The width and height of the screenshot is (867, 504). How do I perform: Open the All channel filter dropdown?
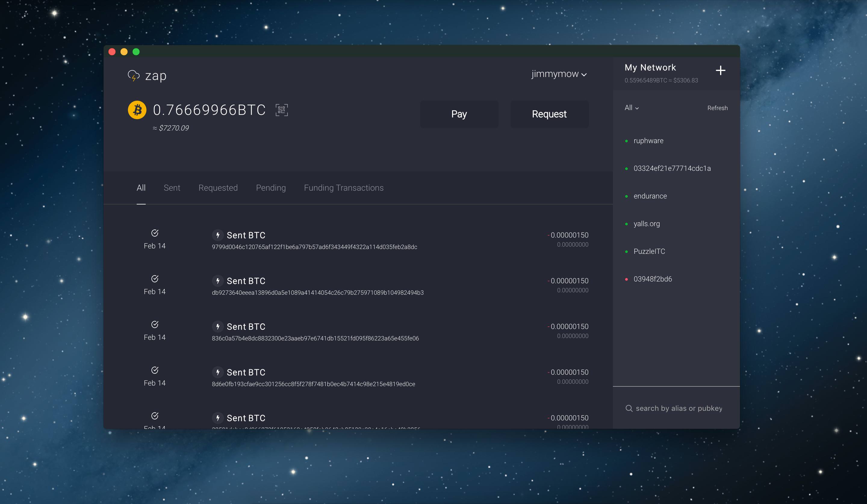click(631, 108)
